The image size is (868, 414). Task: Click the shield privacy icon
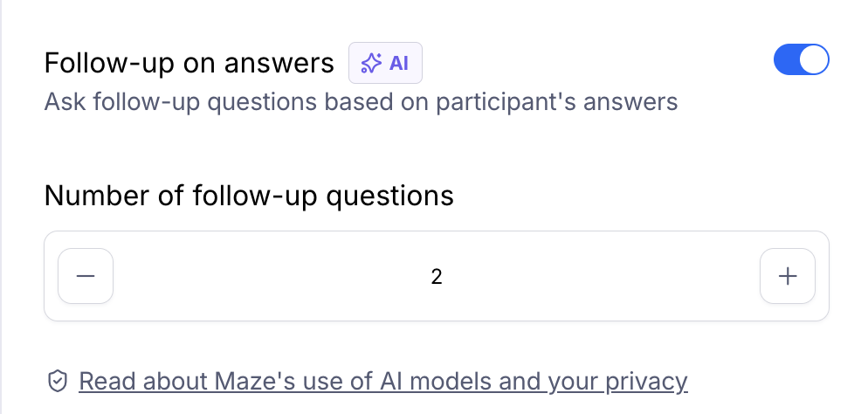[x=58, y=382]
